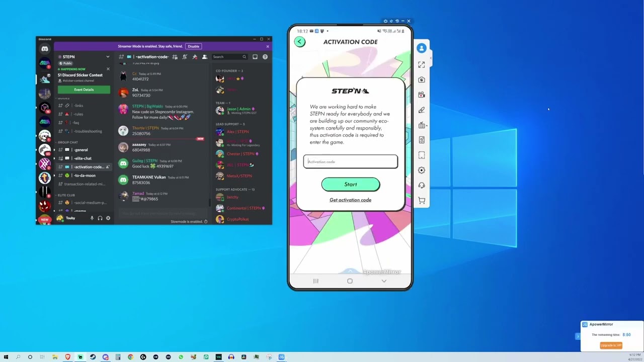Image resolution: width=644 pixels, height=362 pixels.
Task: Click the Thortle | STEPN username
Action: tap(145, 128)
